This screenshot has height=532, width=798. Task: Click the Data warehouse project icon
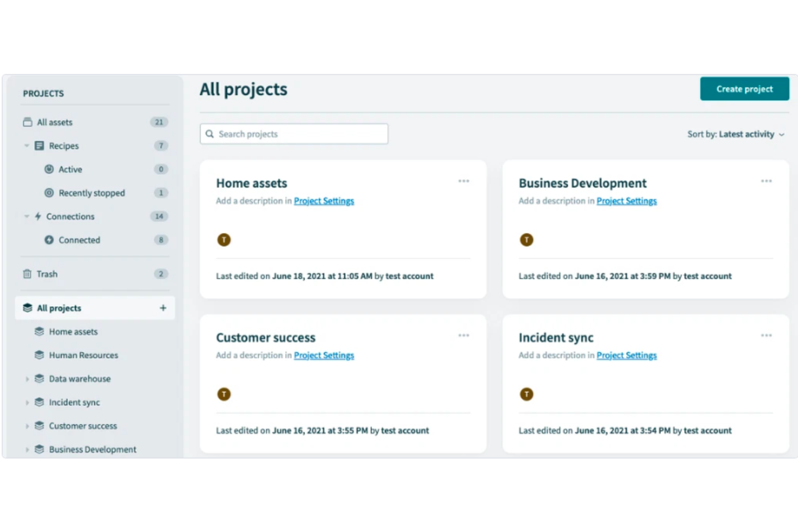click(39, 378)
